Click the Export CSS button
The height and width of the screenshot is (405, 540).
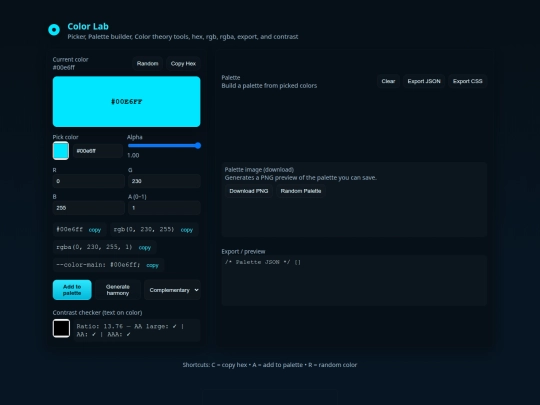pyautogui.click(x=468, y=81)
